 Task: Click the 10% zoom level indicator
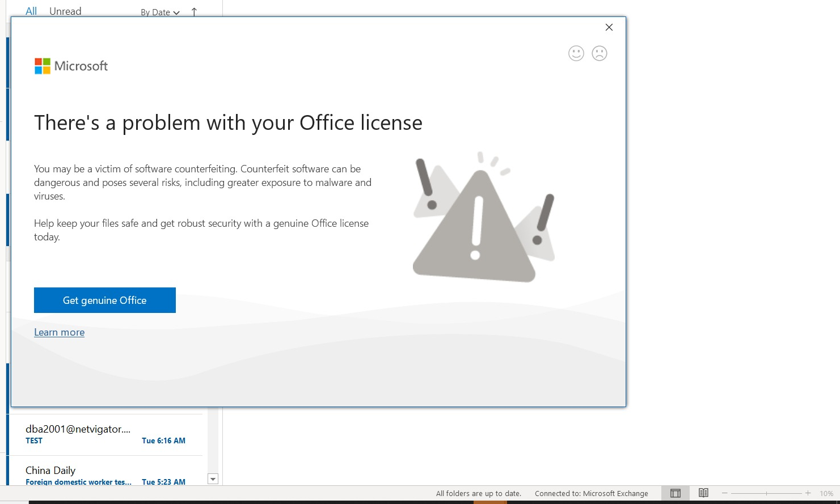(826, 493)
